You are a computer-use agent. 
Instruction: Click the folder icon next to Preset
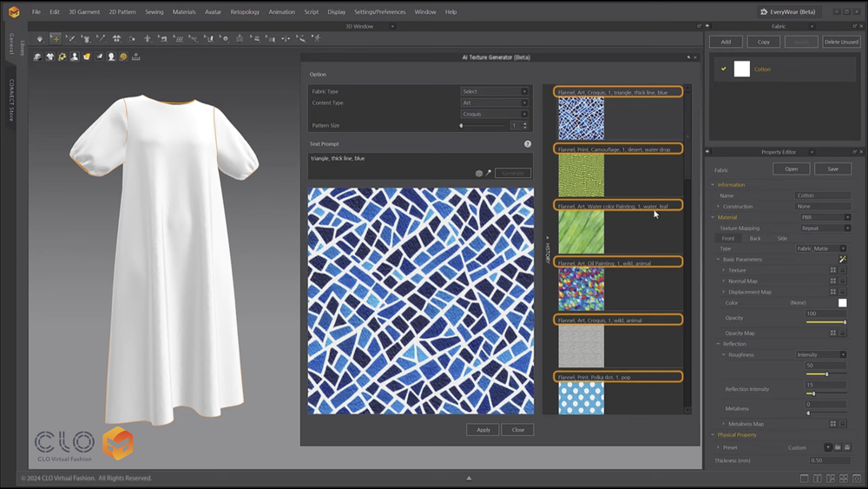(x=836, y=447)
